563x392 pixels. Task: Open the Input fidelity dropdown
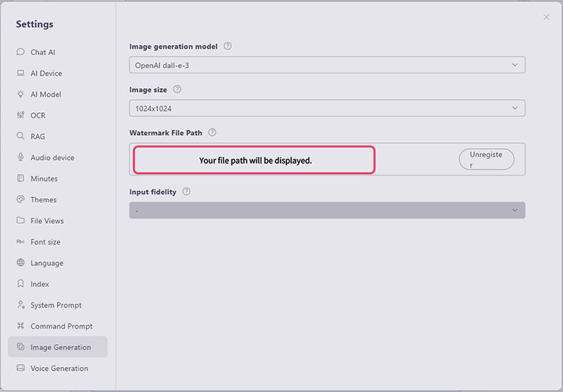tap(327, 211)
